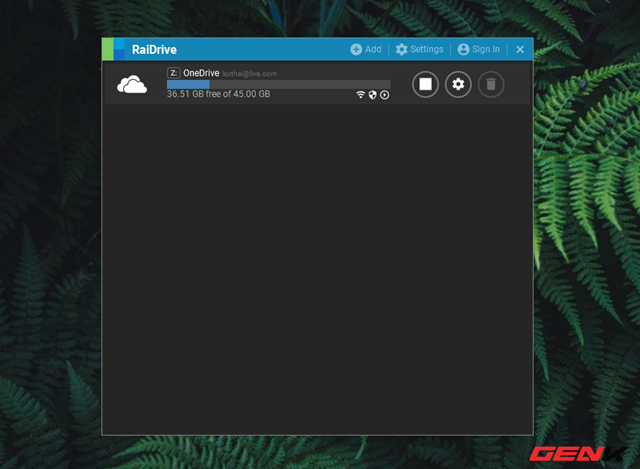
Task: Click the Wi-Fi status icon under the storage bar
Action: tap(361, 95)
